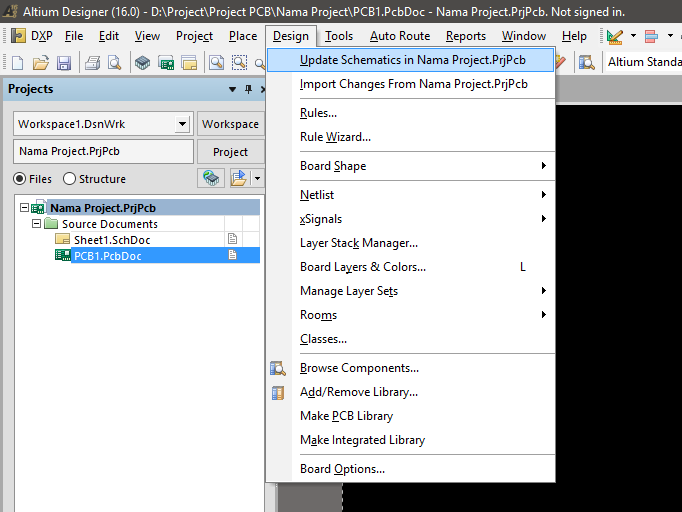Click the Project button
The height and width of the screenshot is (512, 682).
(x=231, y=152)
